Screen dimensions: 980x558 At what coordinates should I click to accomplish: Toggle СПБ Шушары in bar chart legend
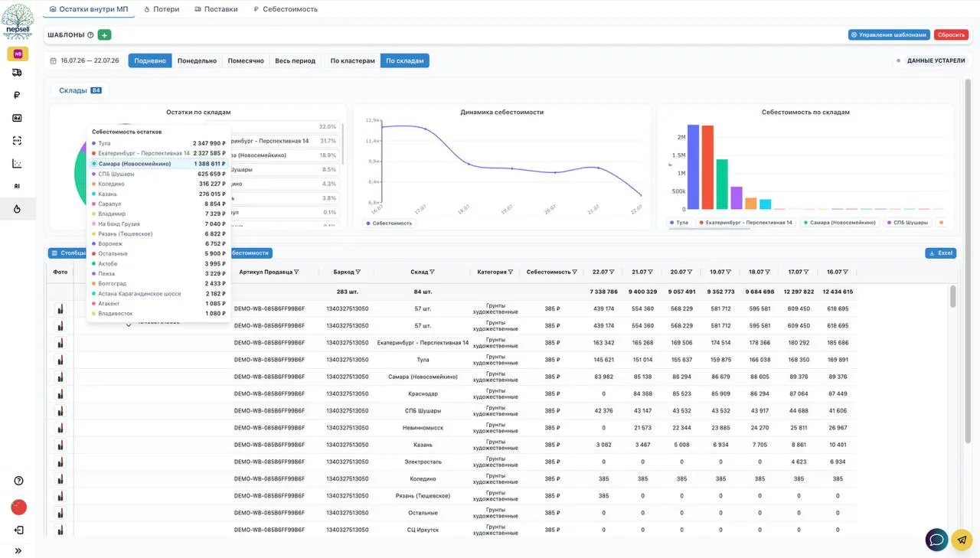[x=907, y=223]
